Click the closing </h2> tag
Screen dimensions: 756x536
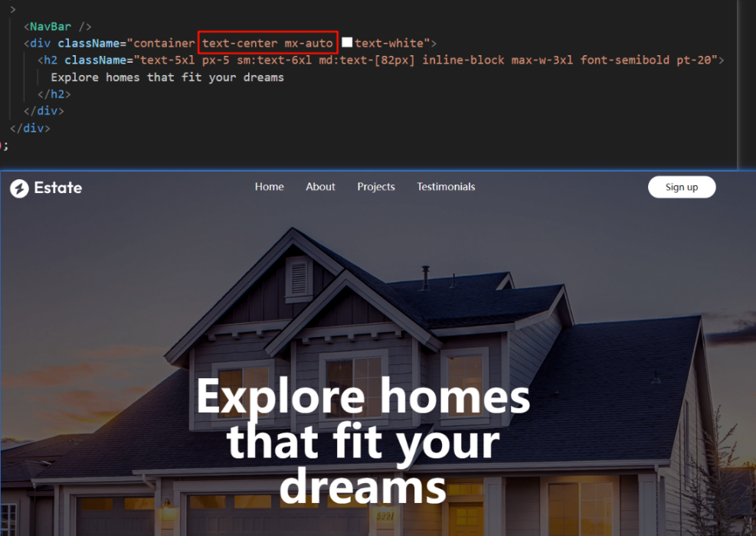[54, 94]
